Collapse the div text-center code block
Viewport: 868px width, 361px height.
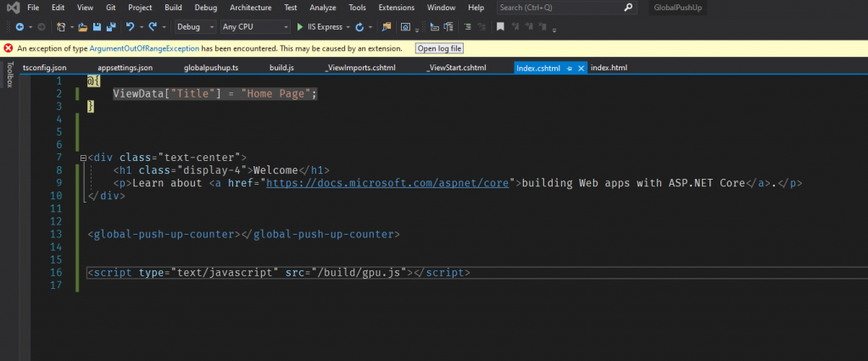click(83, 158)
